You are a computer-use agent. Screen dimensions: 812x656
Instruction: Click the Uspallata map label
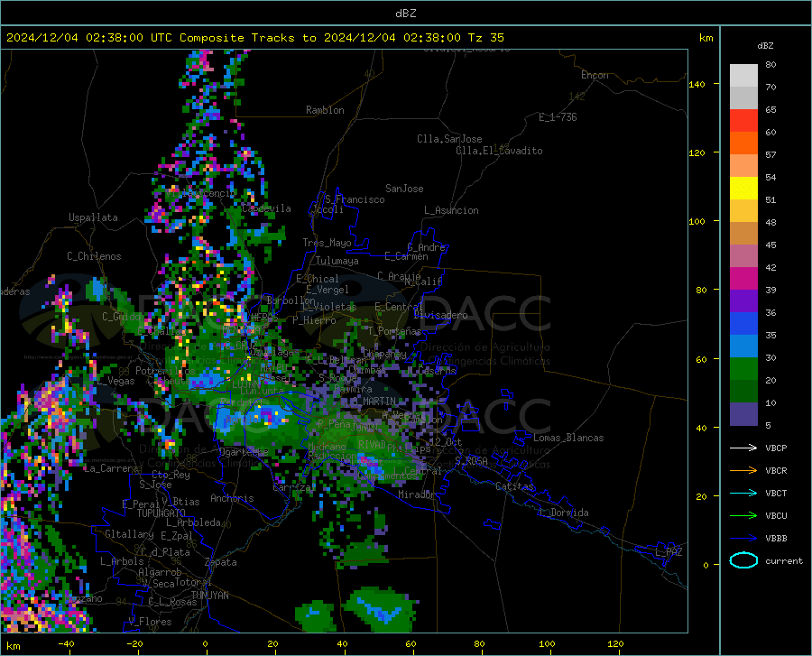tap(93, 217)
